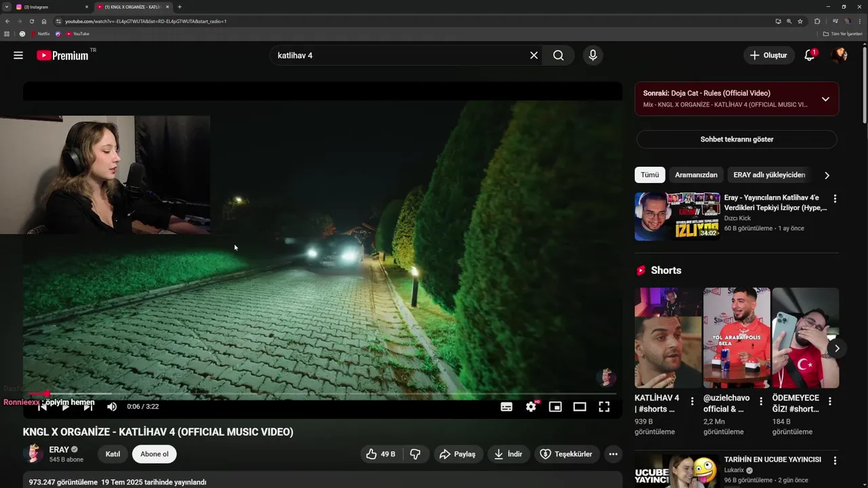Open the @uzielchavo official short
868x488 pixels.
[x=736, y=338]
